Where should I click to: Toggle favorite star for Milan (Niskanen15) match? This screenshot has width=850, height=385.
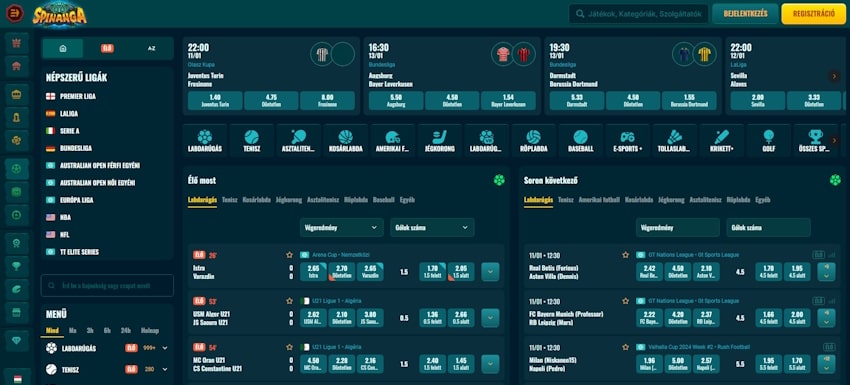[x=626, y=347]
